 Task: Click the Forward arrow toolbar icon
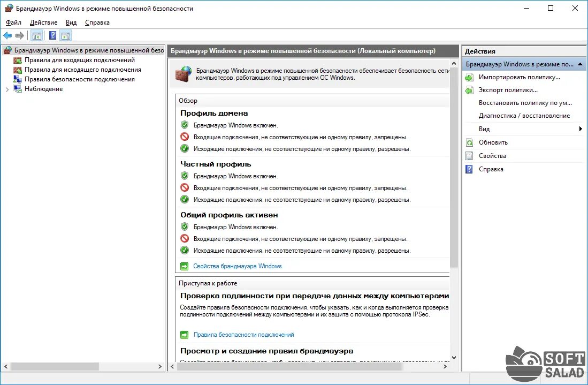(x=19, y=36)
